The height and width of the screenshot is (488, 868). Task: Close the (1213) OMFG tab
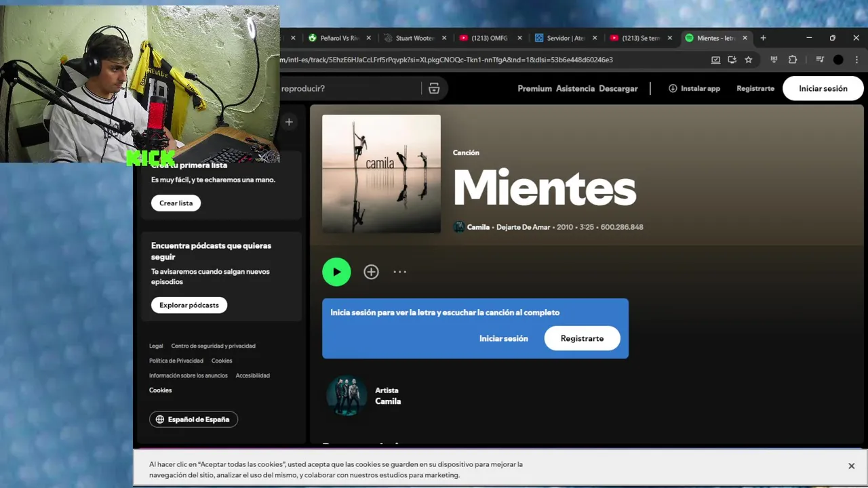[x=519, y=38]
